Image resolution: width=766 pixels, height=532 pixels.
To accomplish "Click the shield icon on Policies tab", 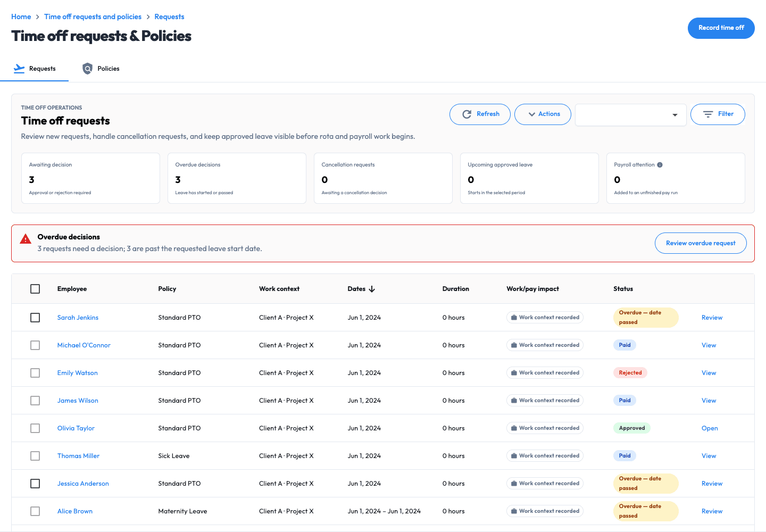I will [x=87, y=69].
